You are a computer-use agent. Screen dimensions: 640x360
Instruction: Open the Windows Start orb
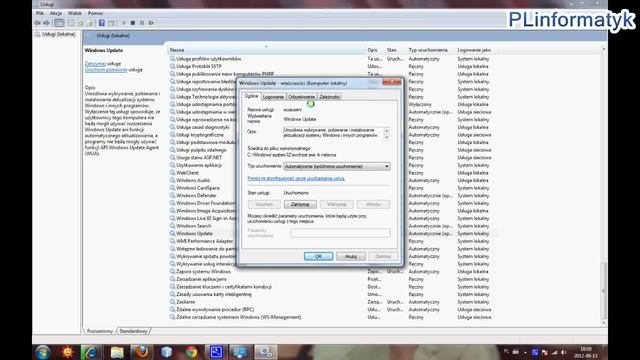pyautogui.click(x=42, y=352)
